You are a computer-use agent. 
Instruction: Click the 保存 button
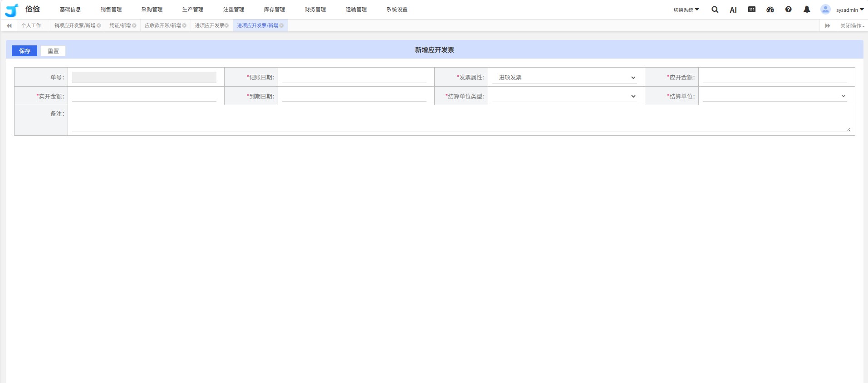(x=25, y=51)
